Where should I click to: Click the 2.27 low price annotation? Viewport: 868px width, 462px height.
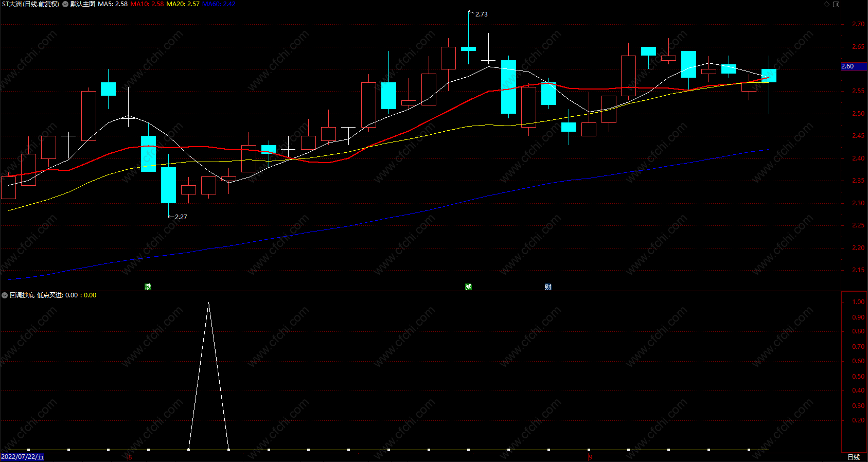tap(181, 217)
